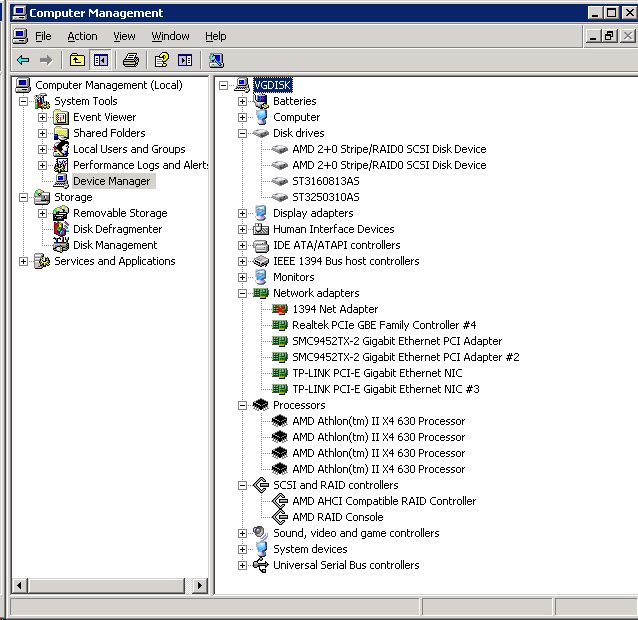Expand the Display adapters category
Screen dimensions: 638x620
pos(243,214)
